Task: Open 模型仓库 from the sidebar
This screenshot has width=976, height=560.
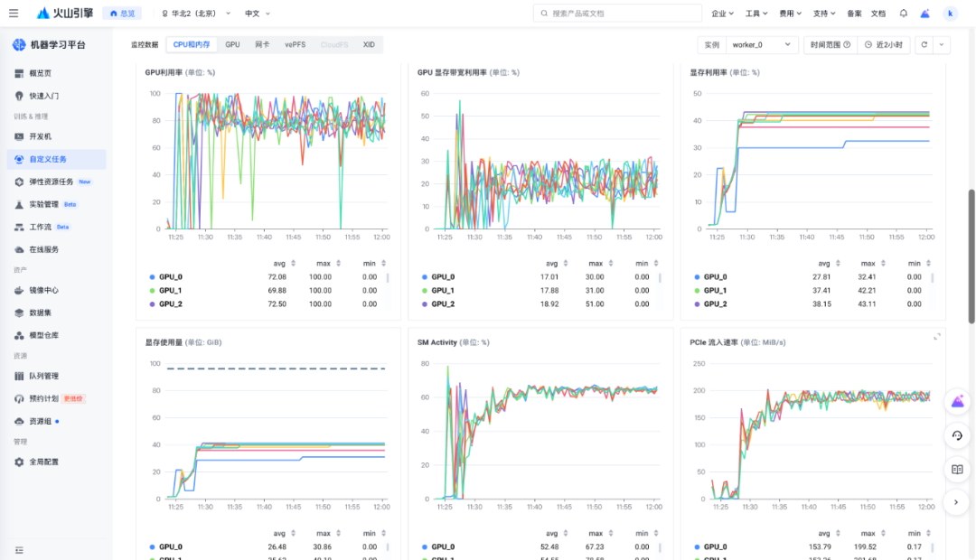Action: point(42,335)
